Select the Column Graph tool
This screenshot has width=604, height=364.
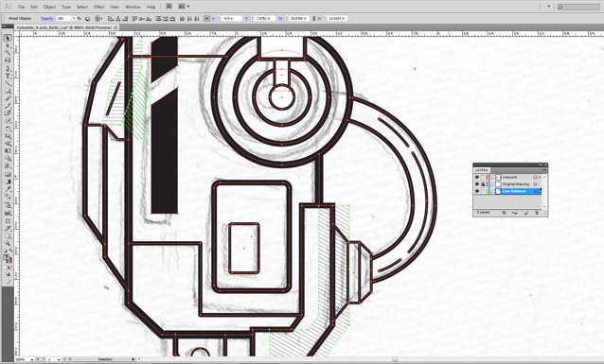[8, 213]
